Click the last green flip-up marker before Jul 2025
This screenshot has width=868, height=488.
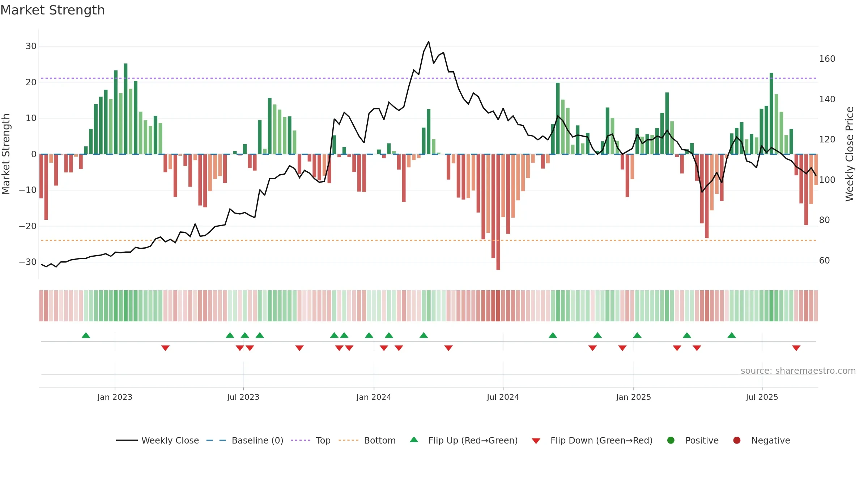[x=732, y=335]
